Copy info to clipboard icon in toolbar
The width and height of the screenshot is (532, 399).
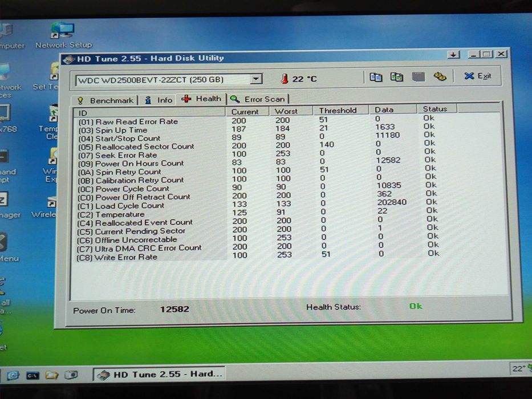[376, 78]
